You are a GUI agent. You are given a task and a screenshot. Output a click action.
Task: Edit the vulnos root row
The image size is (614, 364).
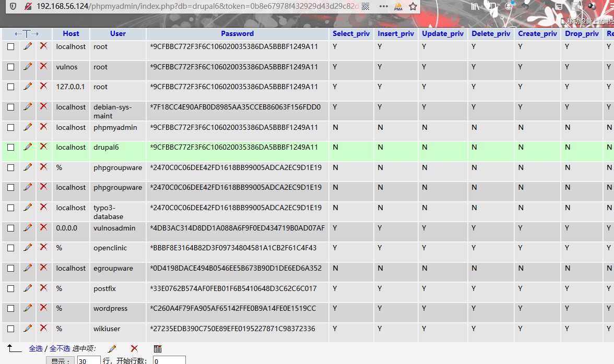coord(27,66)
